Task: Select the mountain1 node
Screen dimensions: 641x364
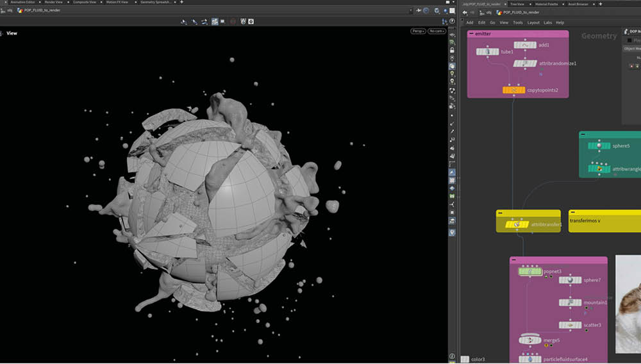Action: pos(570,302)
